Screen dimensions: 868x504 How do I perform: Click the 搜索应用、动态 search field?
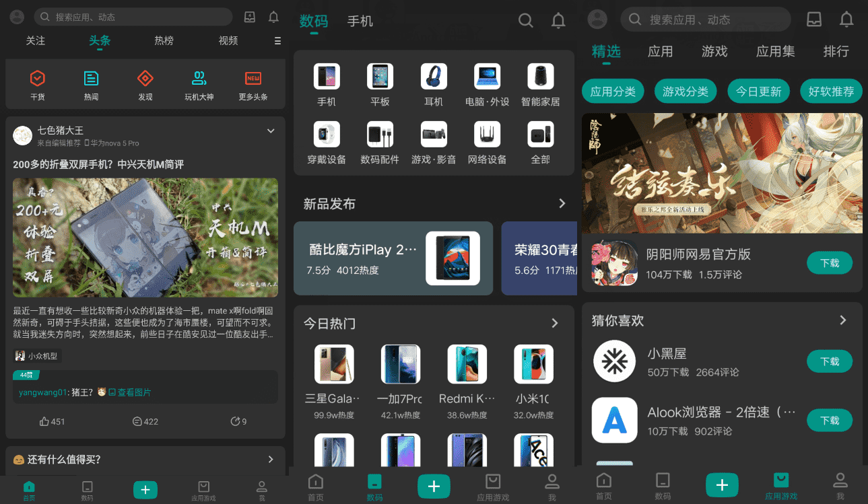pos(705,20)
